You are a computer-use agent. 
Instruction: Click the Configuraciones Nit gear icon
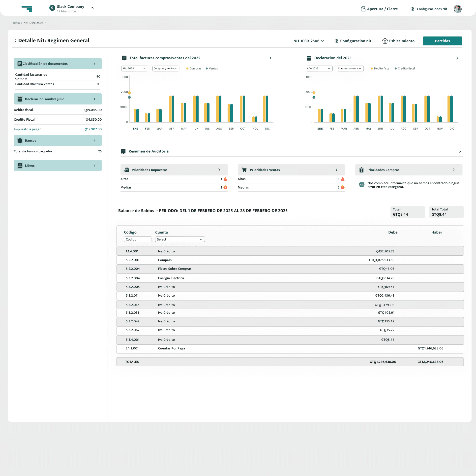[412, 9]
